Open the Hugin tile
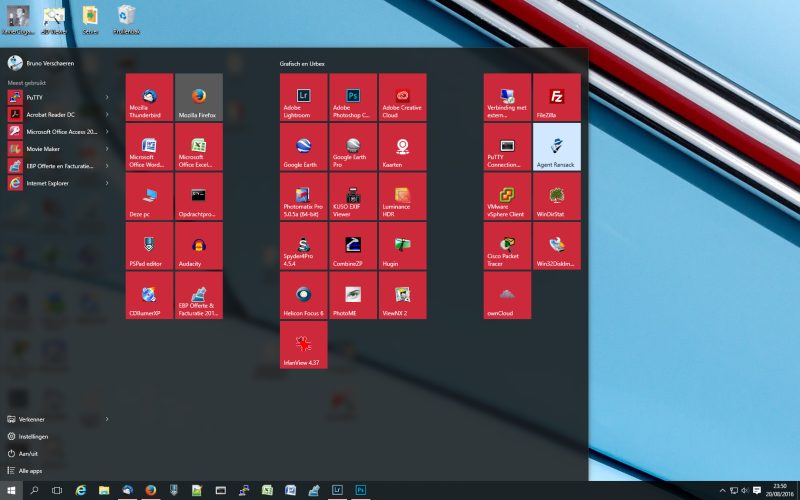This screenshot has height=500, width=800. (x=403, y=245)
